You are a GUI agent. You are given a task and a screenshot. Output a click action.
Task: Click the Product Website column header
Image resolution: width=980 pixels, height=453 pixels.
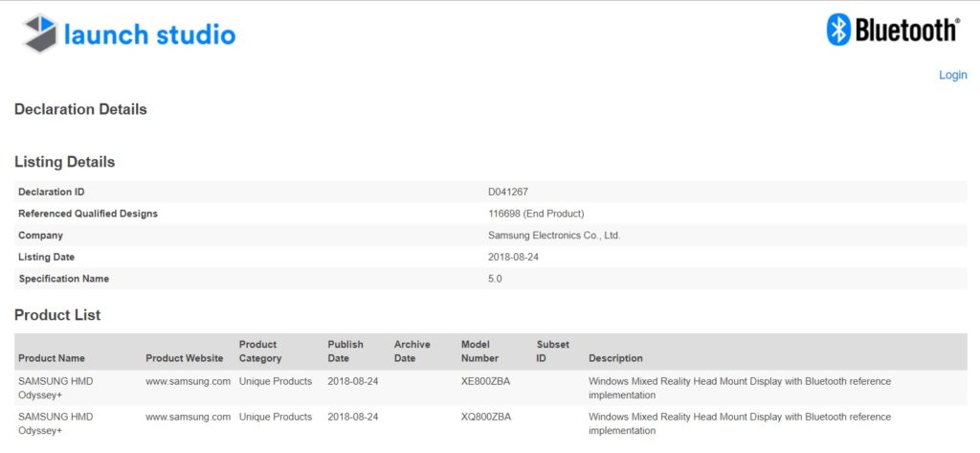185,358
